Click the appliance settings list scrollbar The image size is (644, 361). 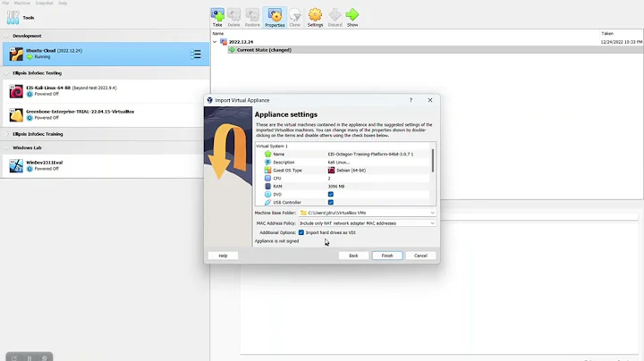(433, 161)
